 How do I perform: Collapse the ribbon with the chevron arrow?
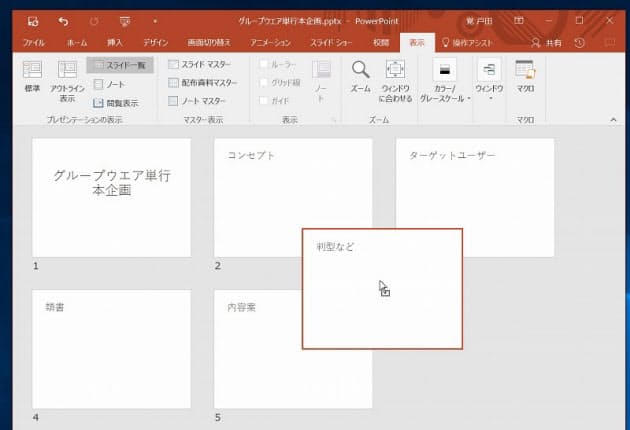coord(613,119)
